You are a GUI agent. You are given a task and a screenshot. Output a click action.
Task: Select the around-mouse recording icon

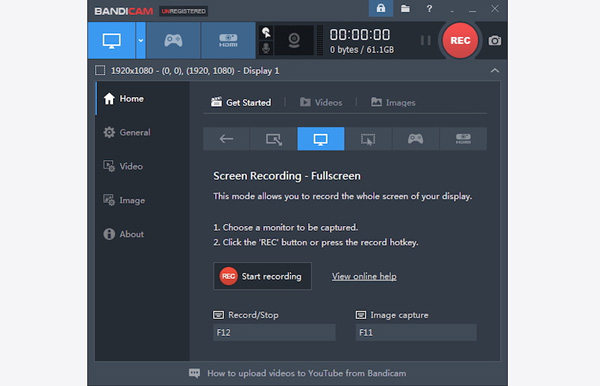coord(368,139)
